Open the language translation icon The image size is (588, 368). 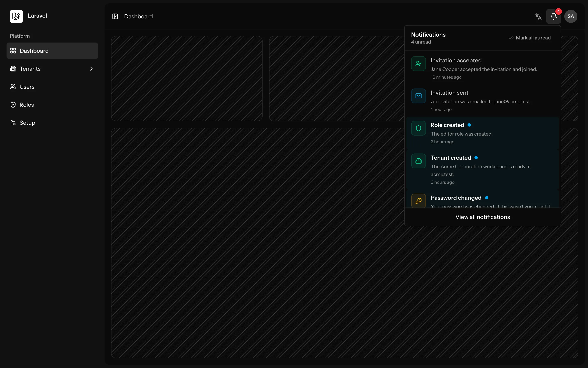click(538, 16)
